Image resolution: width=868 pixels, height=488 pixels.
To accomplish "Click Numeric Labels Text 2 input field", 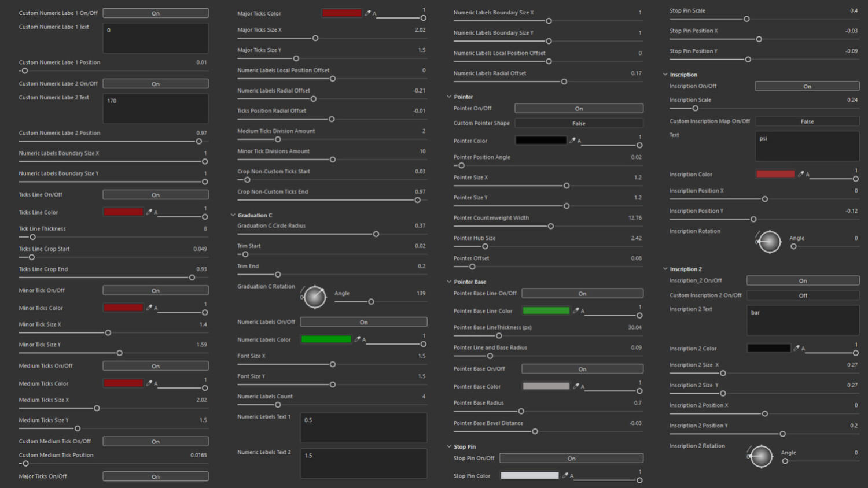I will pyautogui.click(x=363, y=463).
